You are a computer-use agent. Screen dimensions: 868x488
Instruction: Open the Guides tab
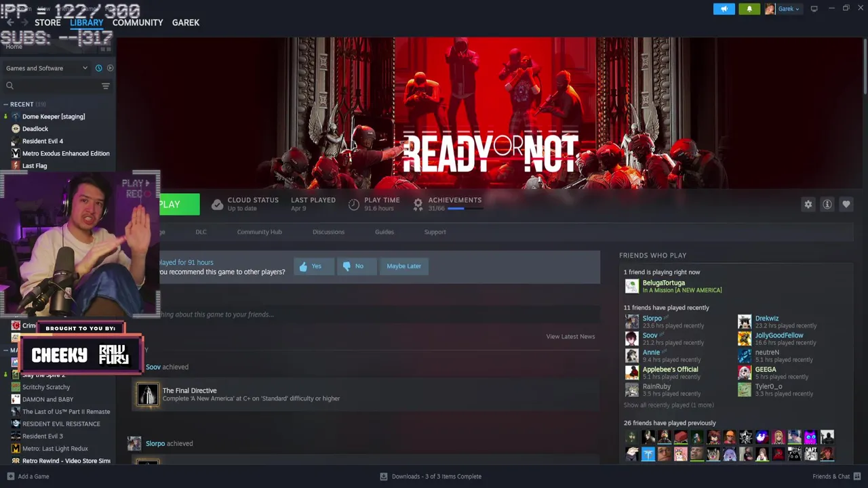click(x=384, y=232)
